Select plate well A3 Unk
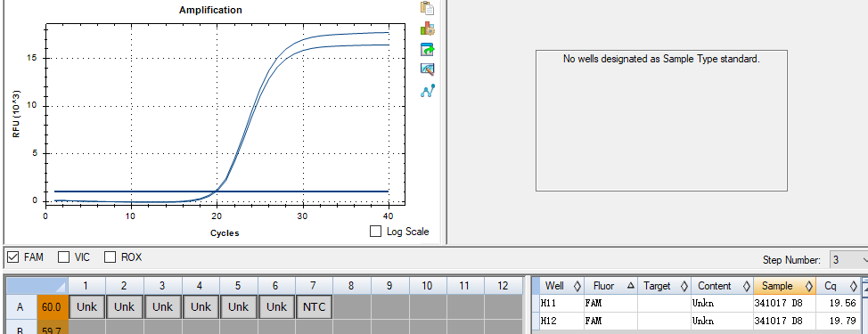This screenshot has height=334, width=868. point(162,307)
